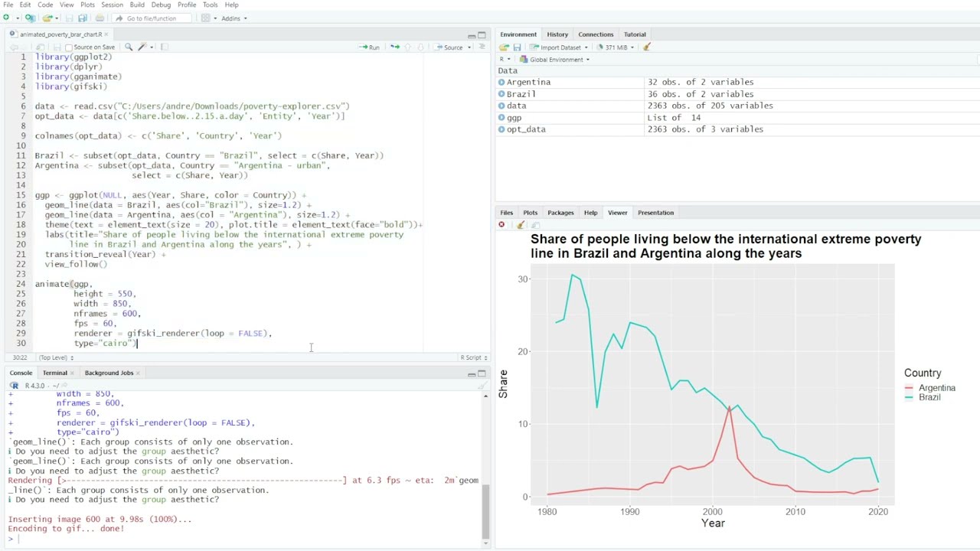Switch to the Tutorial tab
This screenshot has height=551, width=980.
coord(635,34)
